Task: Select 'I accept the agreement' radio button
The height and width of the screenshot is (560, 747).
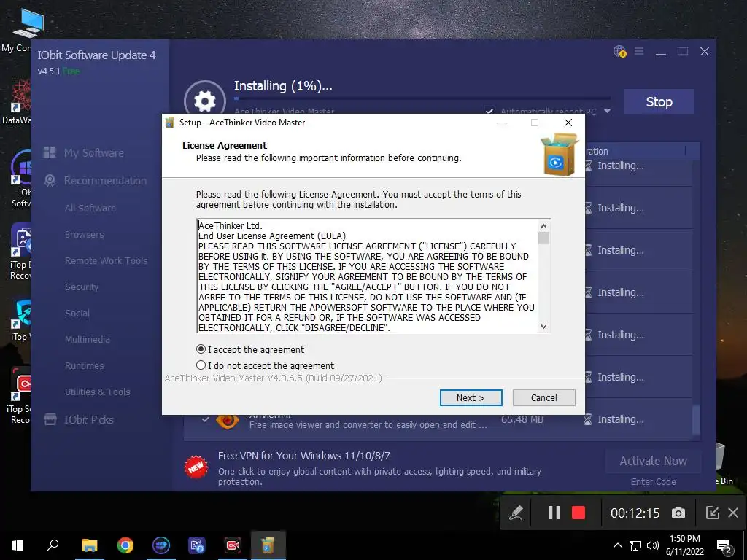Action: point(201,349)
